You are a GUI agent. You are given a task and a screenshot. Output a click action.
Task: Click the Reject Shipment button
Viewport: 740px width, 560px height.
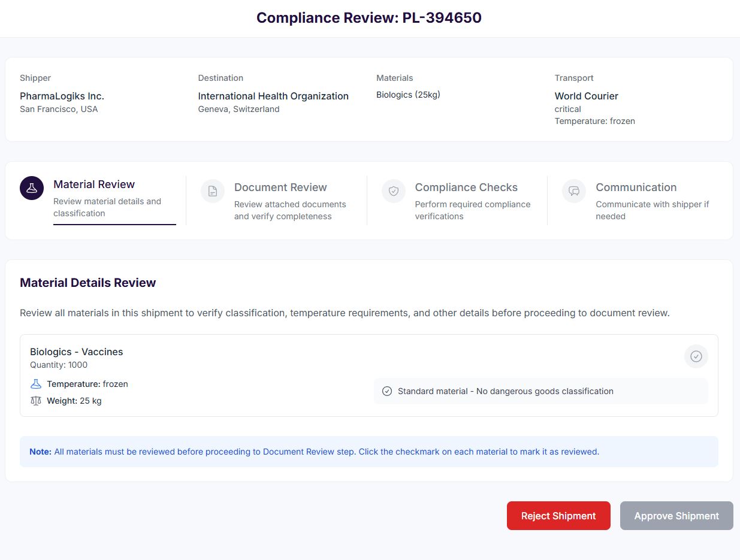(558, 516)
